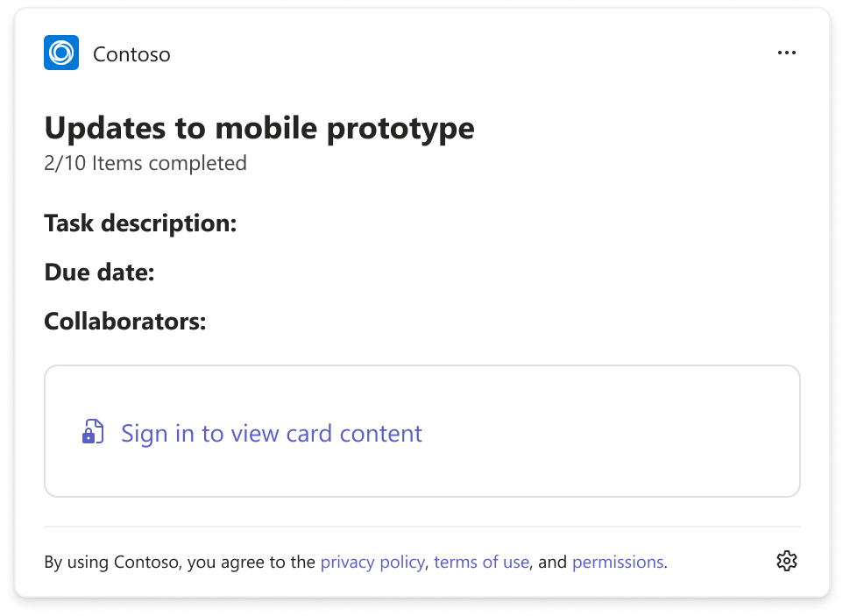Click empty header space between Contoso and ellipsis
This screenshot has height=616, width=843.
(x=473, y=53)
